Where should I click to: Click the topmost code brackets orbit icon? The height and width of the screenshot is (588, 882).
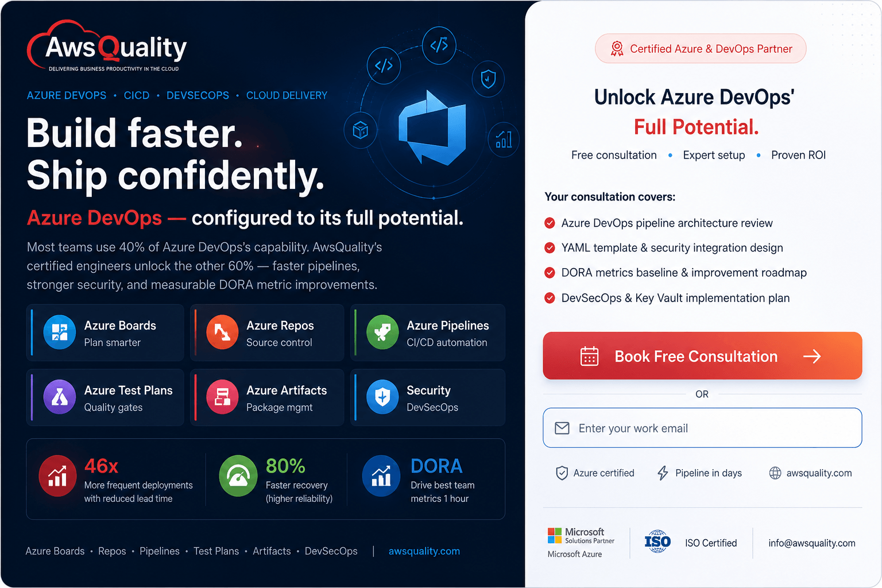click(x=439, y=45)
